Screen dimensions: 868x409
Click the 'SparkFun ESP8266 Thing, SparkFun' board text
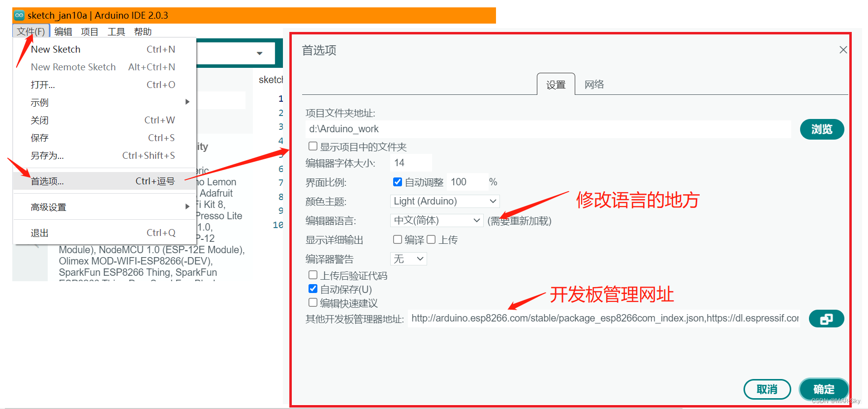tap(138, 272)
